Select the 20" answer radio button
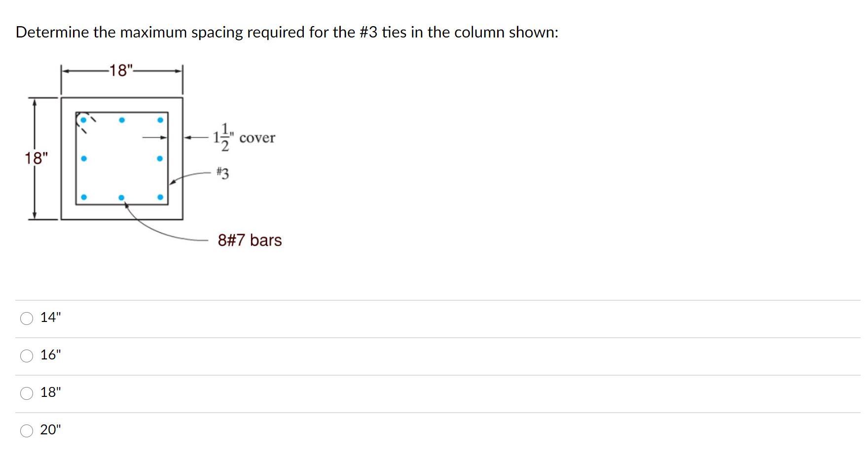The image size is (868, 459). coord(27,430)
